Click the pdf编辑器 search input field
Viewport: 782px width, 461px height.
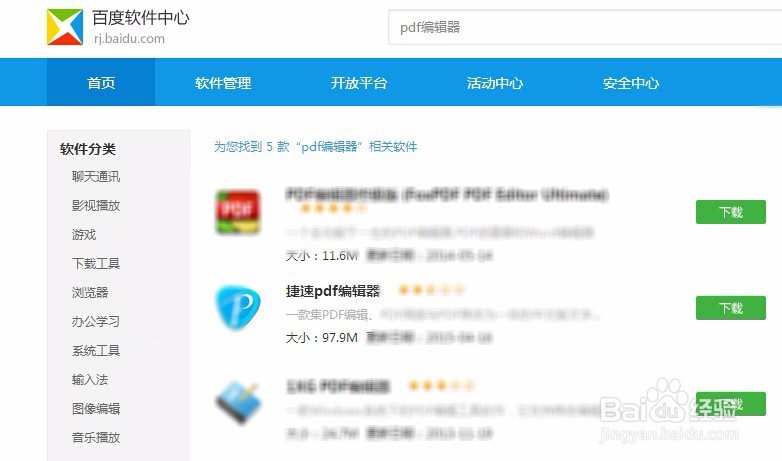(x=585, y=27)
